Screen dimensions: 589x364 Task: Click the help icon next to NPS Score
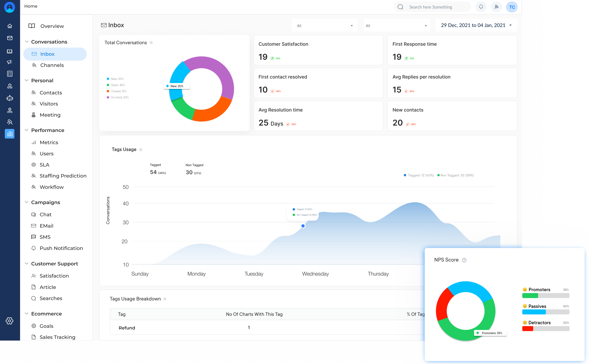464,260
